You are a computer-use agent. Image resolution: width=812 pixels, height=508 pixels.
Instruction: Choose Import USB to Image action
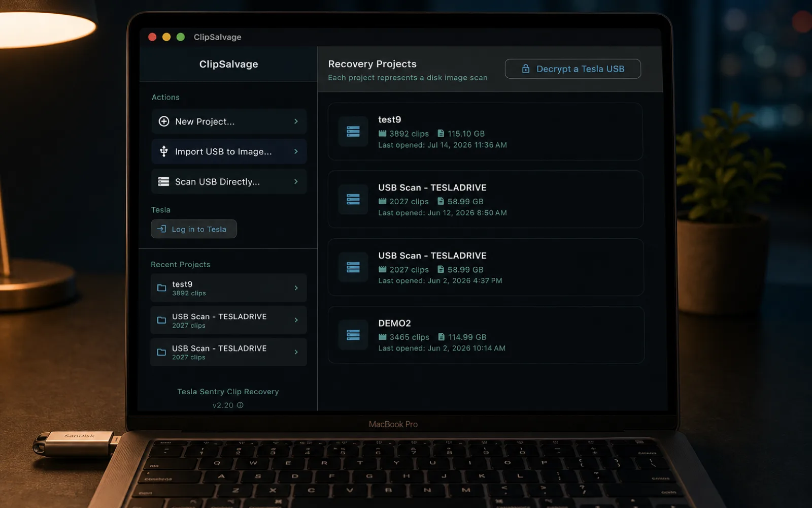tap(229, 151)
